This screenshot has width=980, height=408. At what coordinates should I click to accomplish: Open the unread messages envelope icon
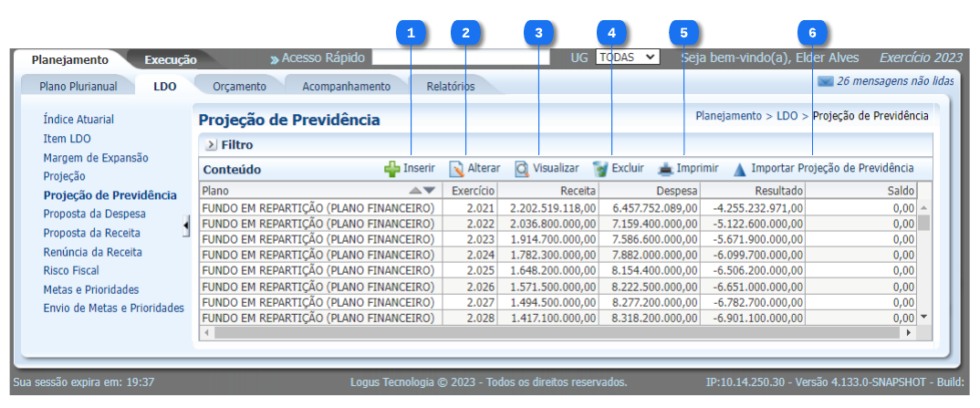tap(825, 81)
